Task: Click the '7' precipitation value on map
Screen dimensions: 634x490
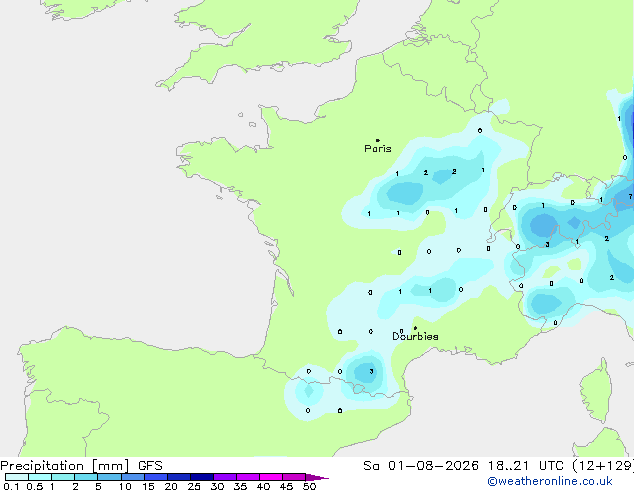Action: point(630,197)
